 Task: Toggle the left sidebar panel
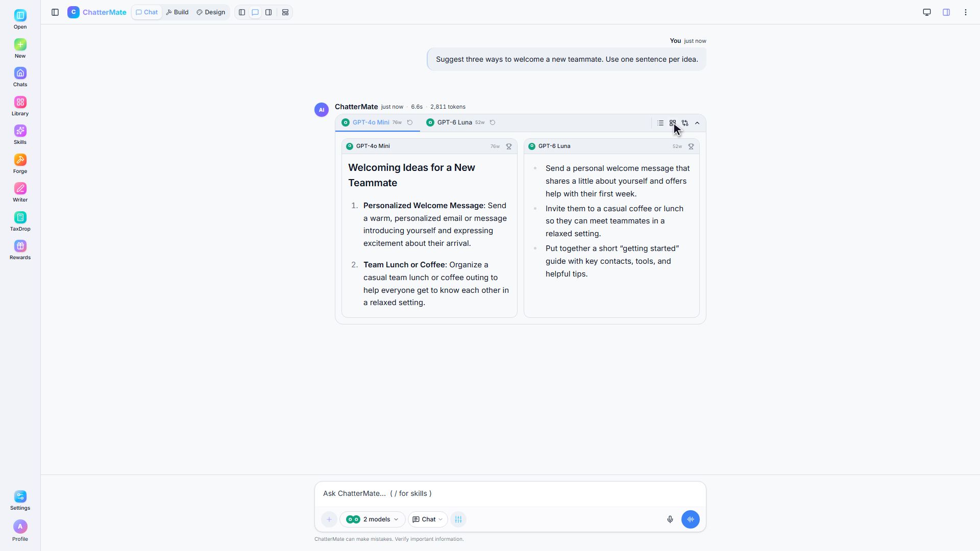[55, 12]
